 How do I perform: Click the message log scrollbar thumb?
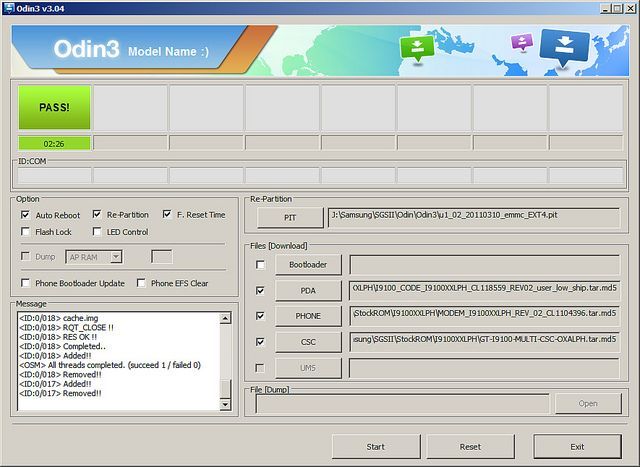point(225,388)
